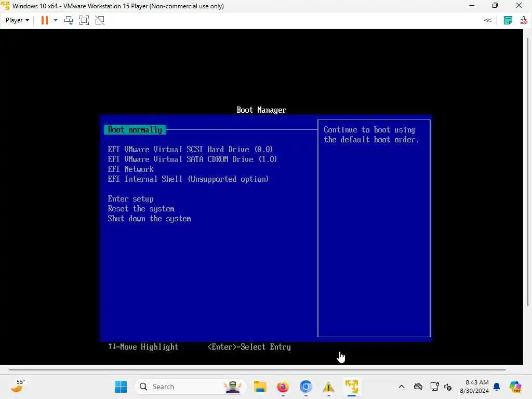Viewport: 532px width, 399px height.
Task: Select EFI Internal Shell (Unsupported option)
Action: click(x=188, y=179)
